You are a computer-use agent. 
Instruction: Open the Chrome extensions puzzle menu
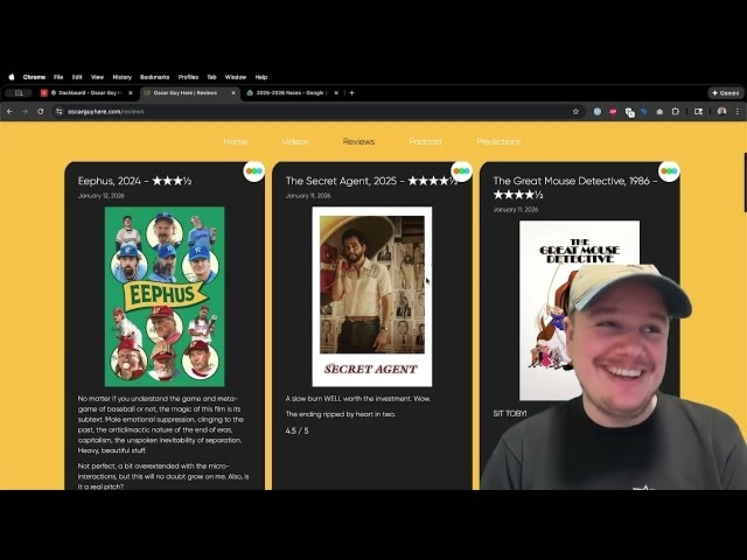[x=675, y=111]
